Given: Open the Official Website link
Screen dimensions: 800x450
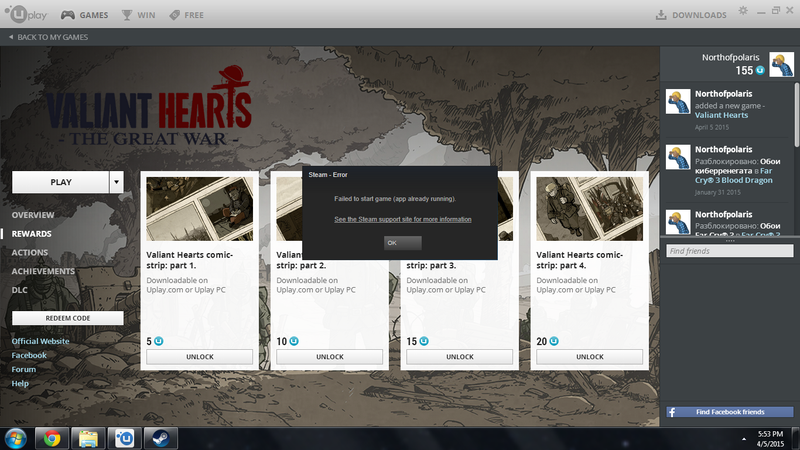Looking at the screenshot, I should pyautogui.click(x=40, y=341).
